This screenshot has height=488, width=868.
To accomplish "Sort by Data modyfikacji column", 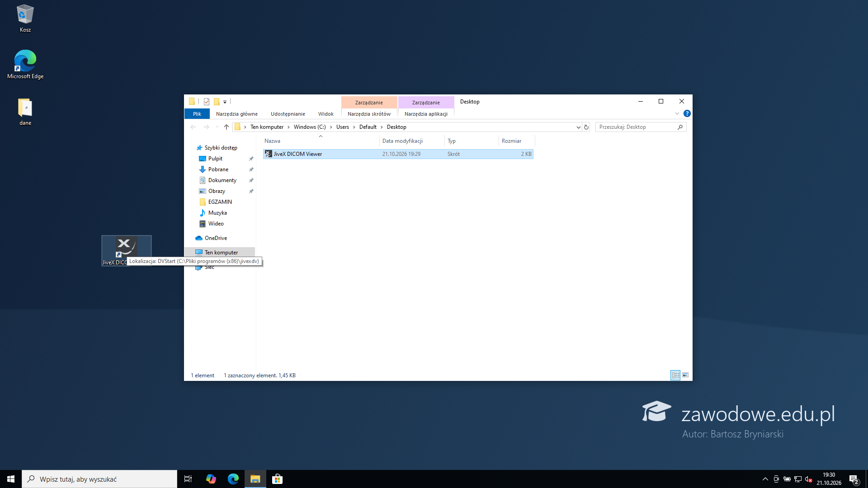I will [x=412, y=141].
